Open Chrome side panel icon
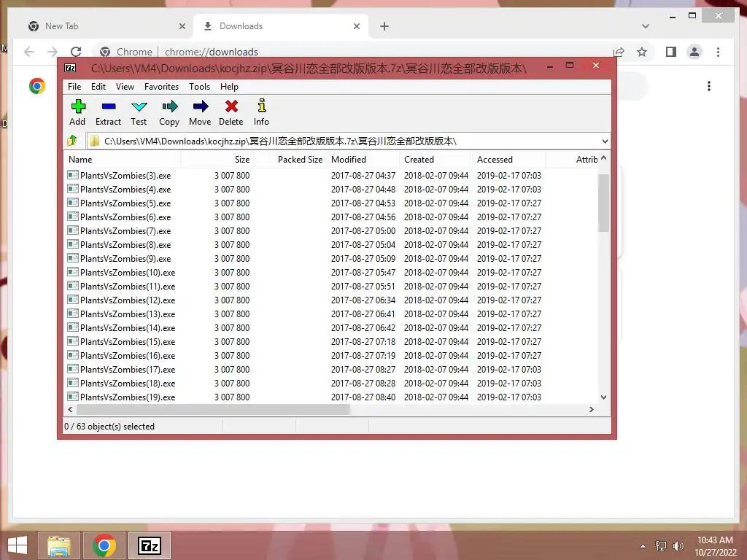The height and width of the screenshot is (560, 747). (671, 52)
